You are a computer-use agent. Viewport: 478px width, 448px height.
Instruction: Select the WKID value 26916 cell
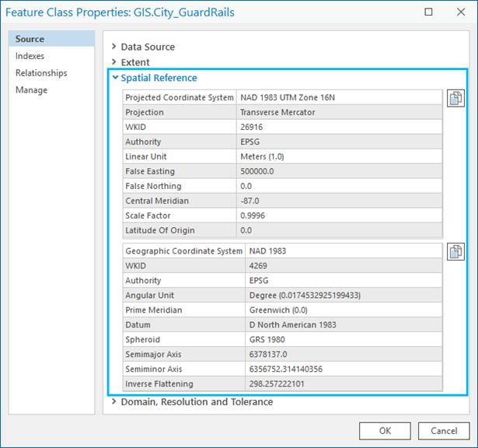339,127
